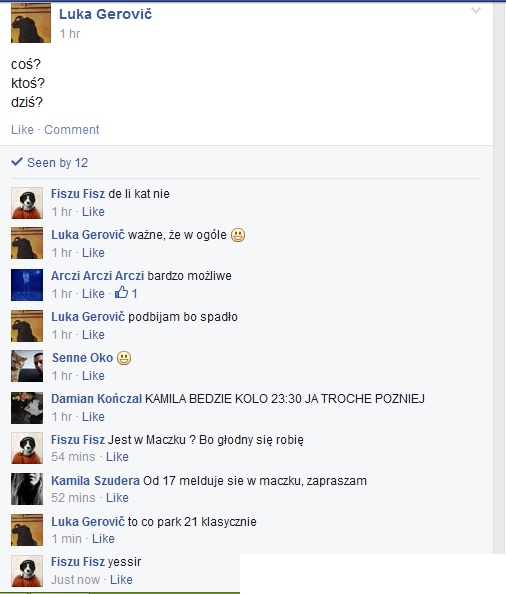Click the smiley emoticon in Senne Oko's comment
This screenshot has height=594, width=506.
tap(124, 358)
